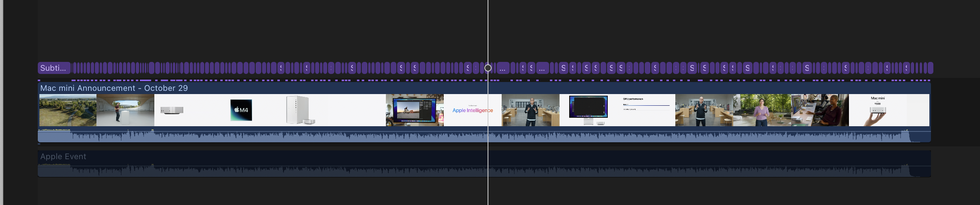
Task: Click the thumbnail of the presenter in the white hall
Action: click(125, 110)
